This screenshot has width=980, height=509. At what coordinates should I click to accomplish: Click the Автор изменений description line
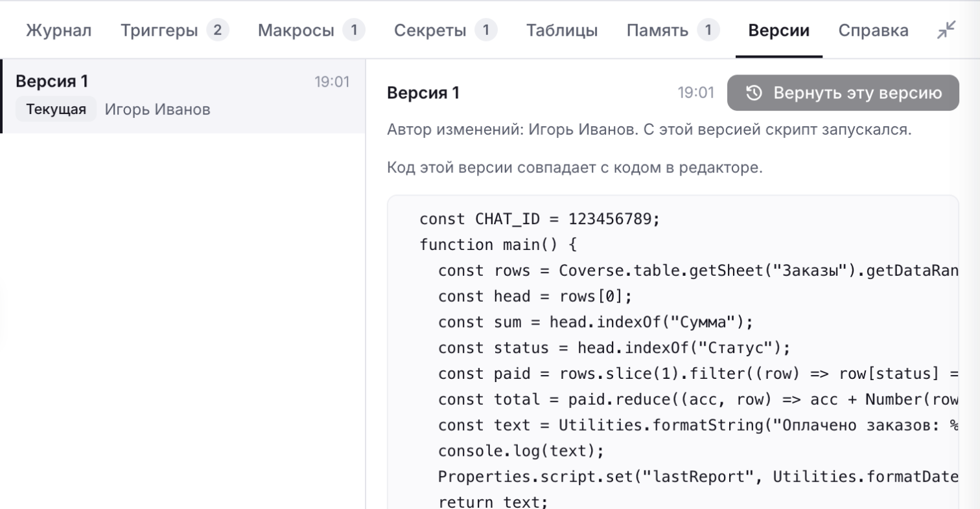pyautogui.click(x=649, y=129)
